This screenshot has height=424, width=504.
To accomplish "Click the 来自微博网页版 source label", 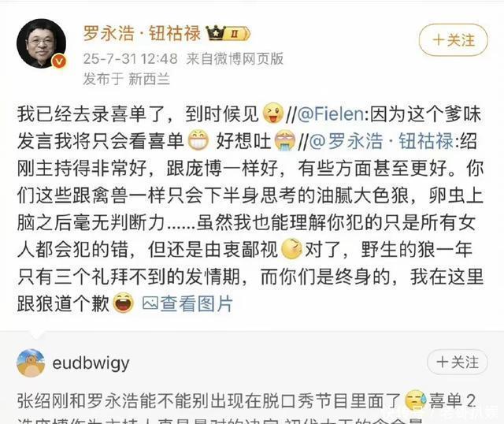I will click(235, 59).
